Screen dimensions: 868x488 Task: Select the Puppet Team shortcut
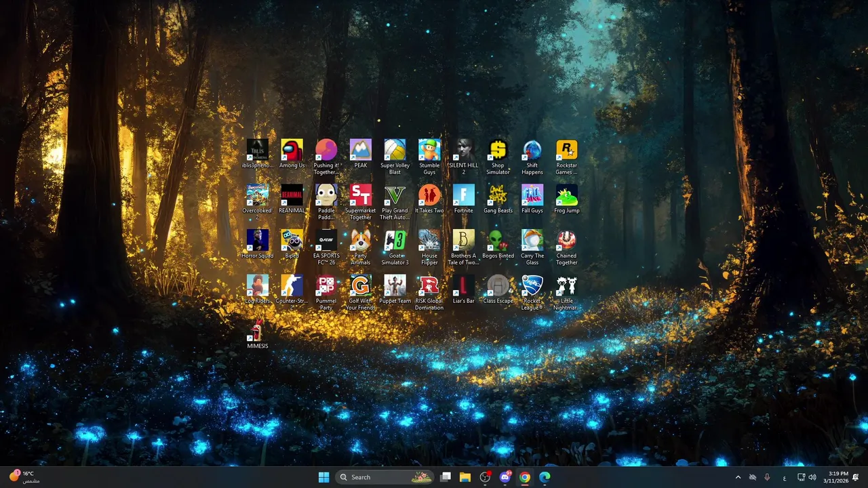point(395,289)
